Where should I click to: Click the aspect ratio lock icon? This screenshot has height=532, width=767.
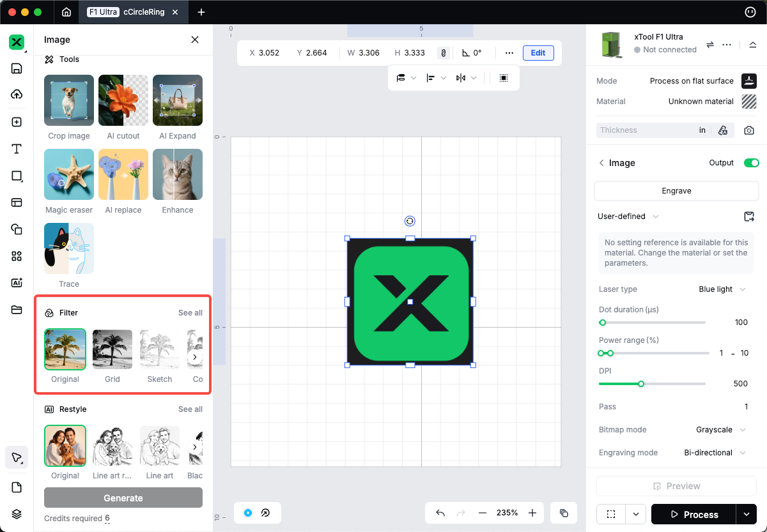pos(442,53)
